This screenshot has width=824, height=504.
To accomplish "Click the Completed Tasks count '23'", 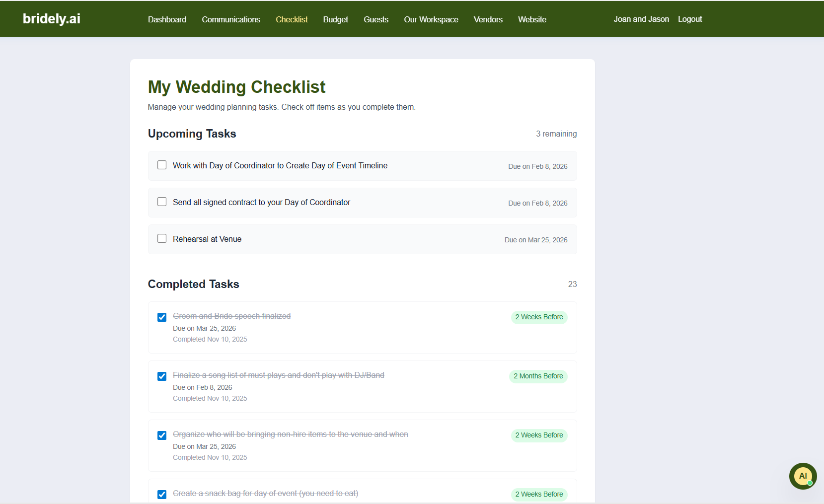I will [x=573, y=284].
